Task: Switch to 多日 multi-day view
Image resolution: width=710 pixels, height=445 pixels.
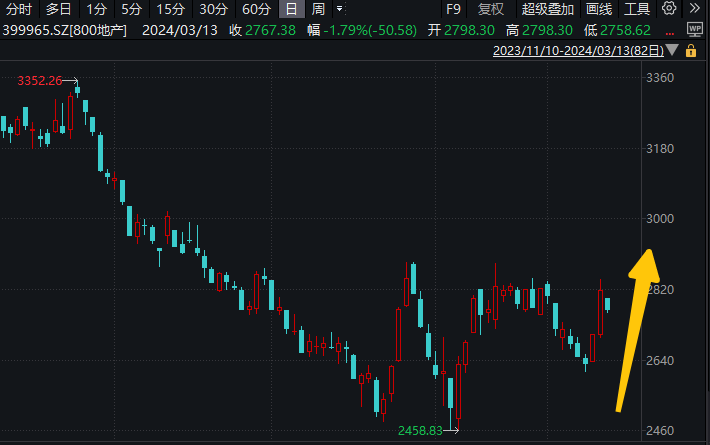Action: point(59,9)
